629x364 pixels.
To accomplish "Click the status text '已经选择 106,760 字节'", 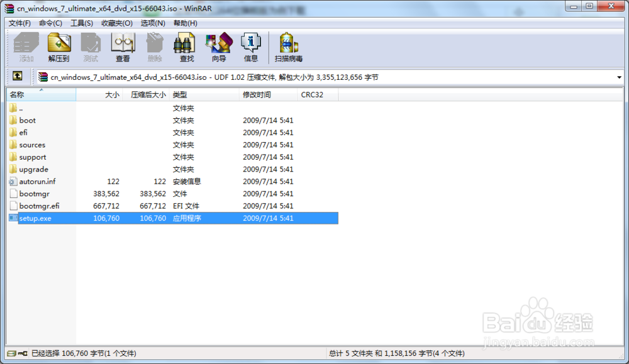I will pyautogui.click(x=84, y=353).
